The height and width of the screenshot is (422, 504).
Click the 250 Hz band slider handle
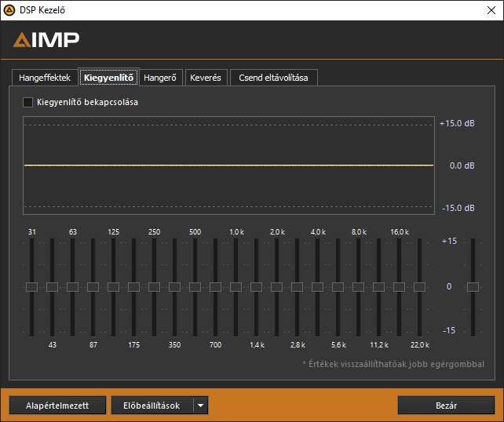(155, 287)
